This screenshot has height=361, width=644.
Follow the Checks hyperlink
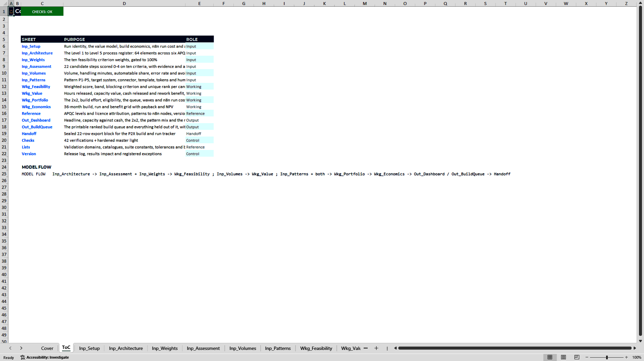(28, 140)
